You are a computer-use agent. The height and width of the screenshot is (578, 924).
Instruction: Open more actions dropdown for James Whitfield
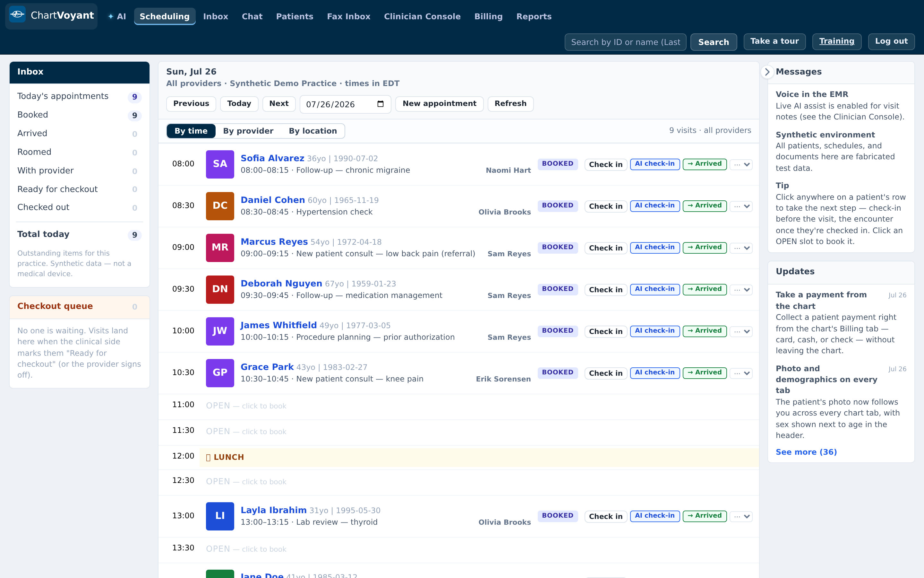[x=741, y=331]
